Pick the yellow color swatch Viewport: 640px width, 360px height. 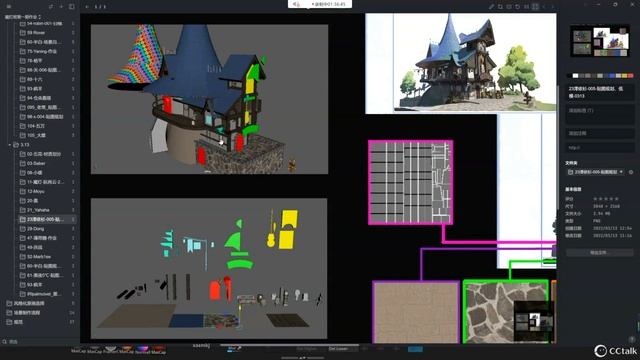(x=624, y=76)
